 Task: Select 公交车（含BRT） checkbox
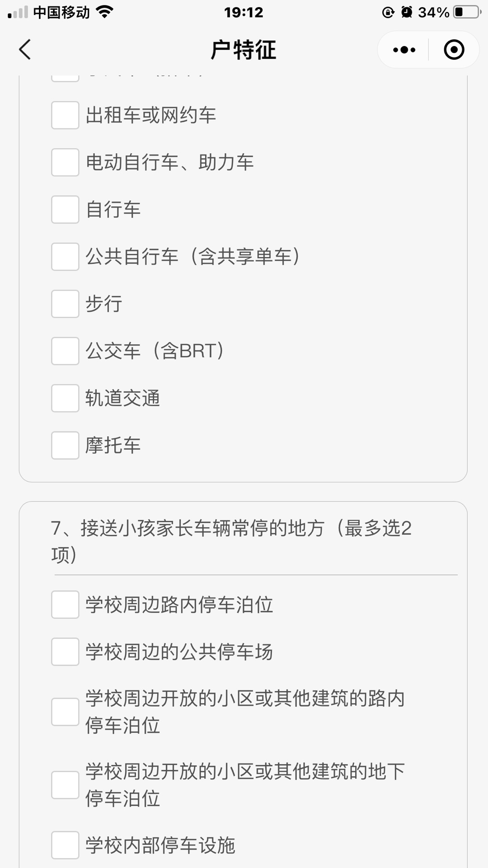65,351
